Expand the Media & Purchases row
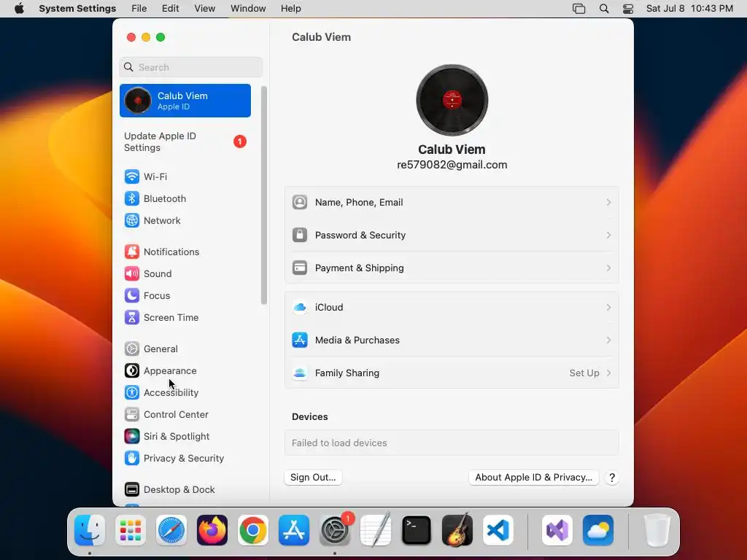Screen dimensions: 747x560 452,341
